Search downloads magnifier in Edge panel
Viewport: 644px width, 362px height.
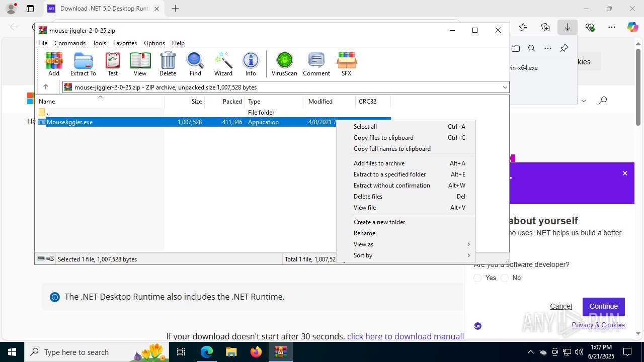pos(532,48)
